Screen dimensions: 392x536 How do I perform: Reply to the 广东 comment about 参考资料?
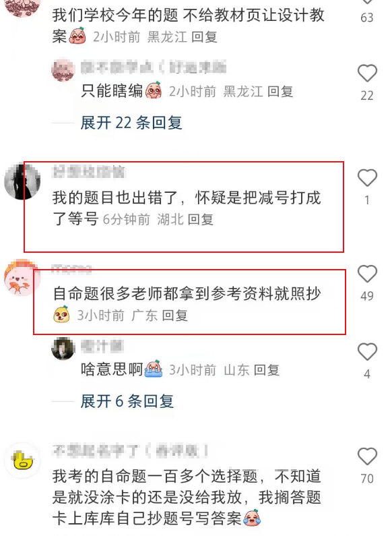[175, 316]
